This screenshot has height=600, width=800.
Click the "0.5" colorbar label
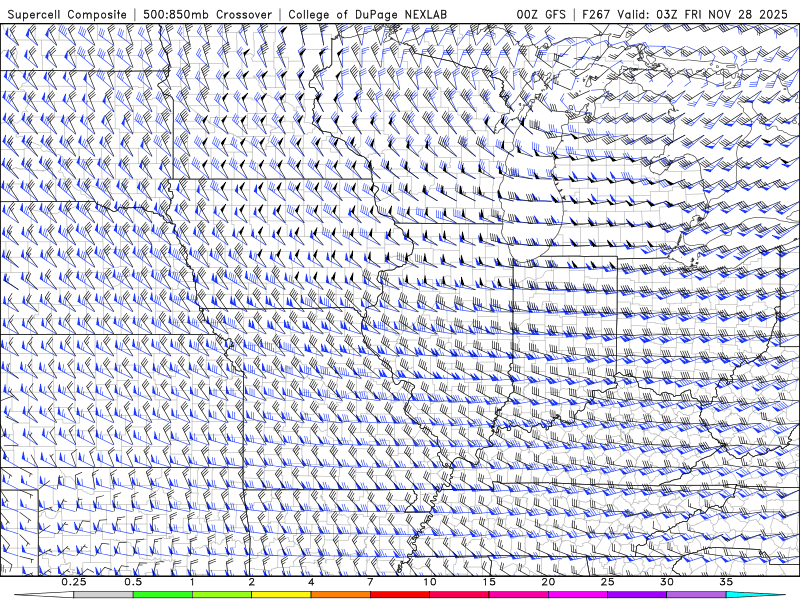[x=133, y=582]
